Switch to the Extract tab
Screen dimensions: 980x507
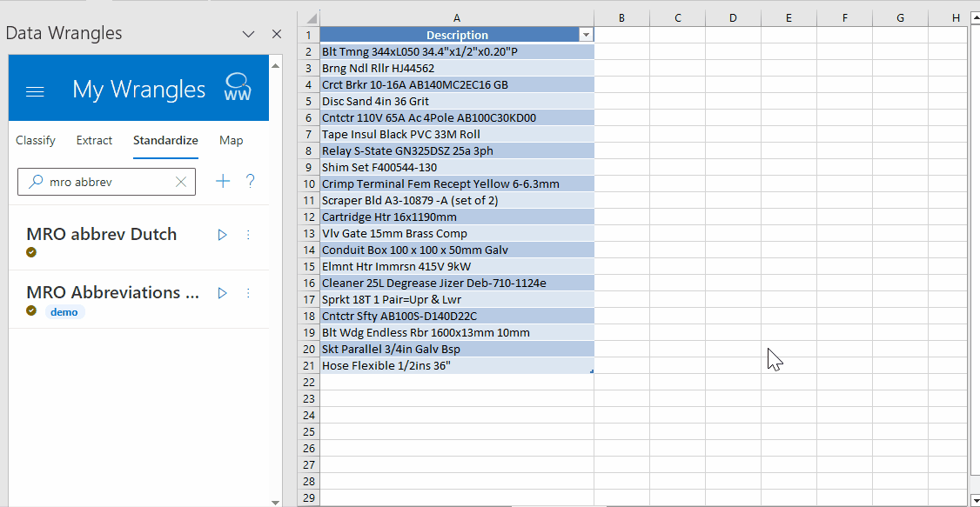coord(94,141)
